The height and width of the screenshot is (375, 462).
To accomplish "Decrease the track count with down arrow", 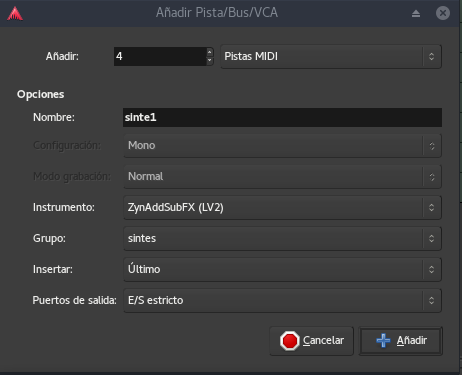I will pos(209,61).
